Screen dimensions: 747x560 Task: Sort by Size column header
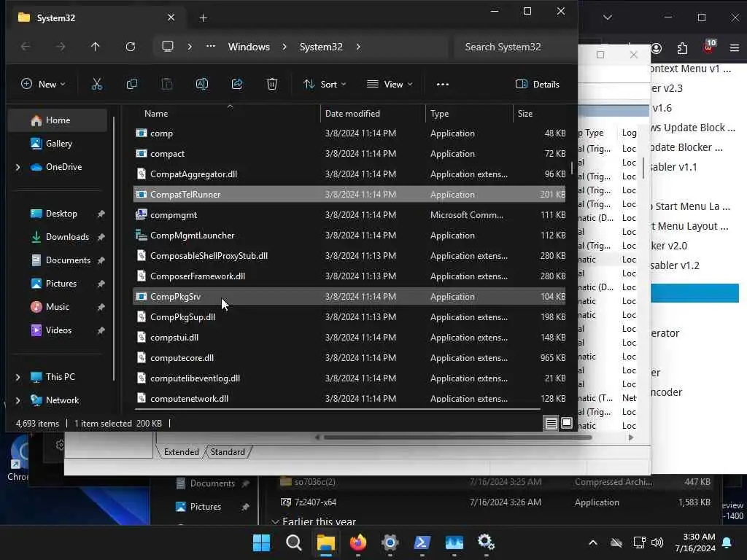[x=541, y=113]
